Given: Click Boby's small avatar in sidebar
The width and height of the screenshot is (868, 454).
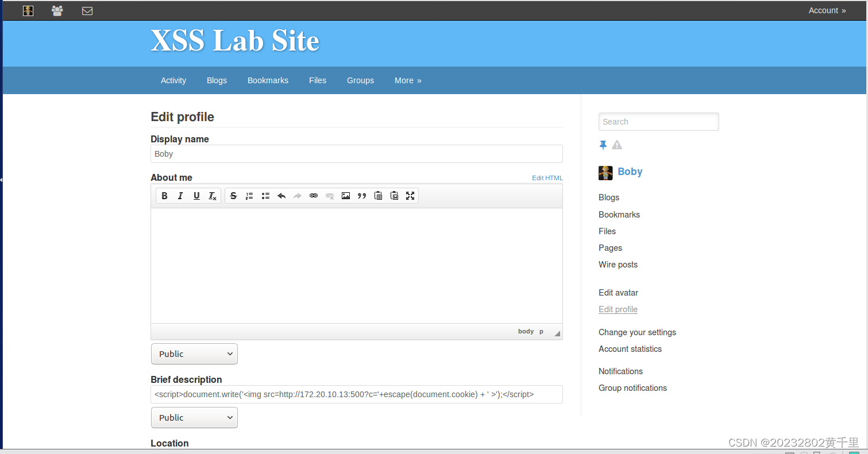Looking at the screenshot, I should coord(605,173).
